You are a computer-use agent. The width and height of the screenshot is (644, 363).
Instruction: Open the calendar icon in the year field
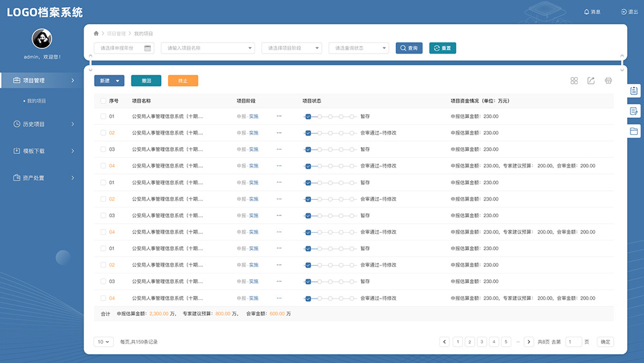tap(147, 48)
